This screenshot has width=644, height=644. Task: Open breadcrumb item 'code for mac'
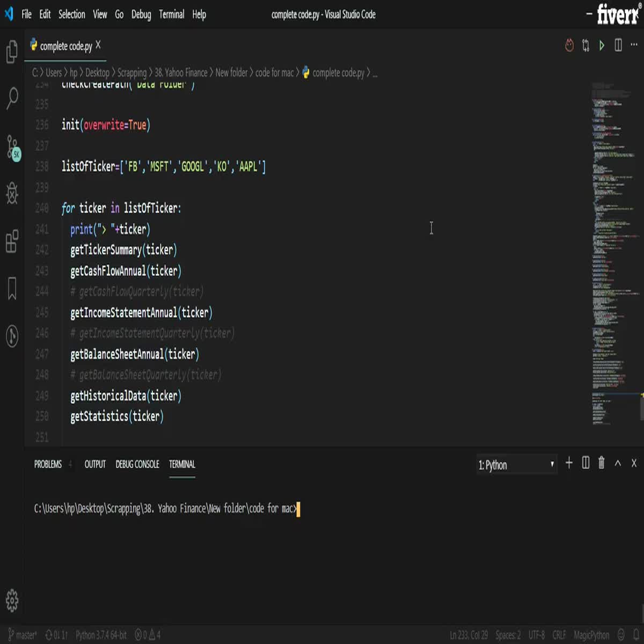tap(275, 72)
